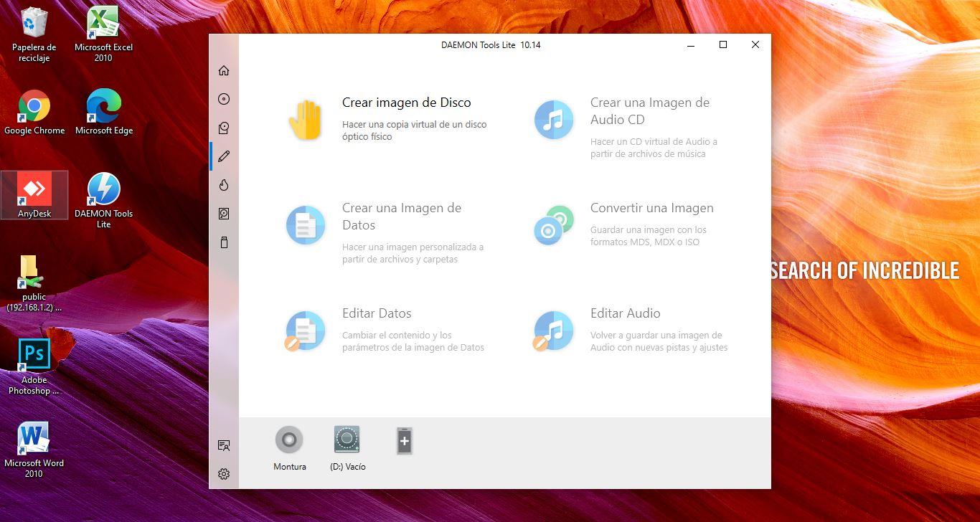Image resolution: width=980 pixels, height=522 pixels.
Task: Open Convertir una Imagen title
Action: pyautogui.click(x=652, y=208)
